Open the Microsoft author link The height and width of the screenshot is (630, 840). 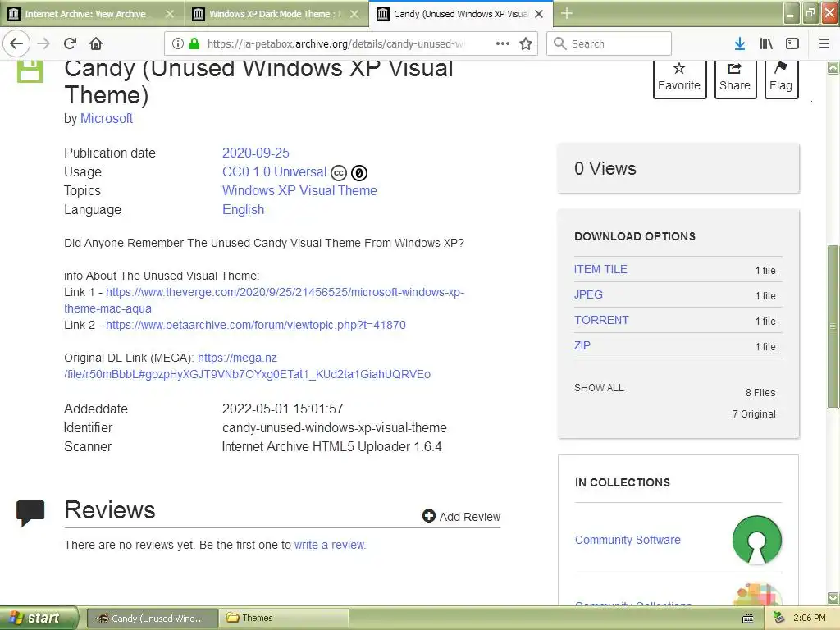tap(107, 118)
